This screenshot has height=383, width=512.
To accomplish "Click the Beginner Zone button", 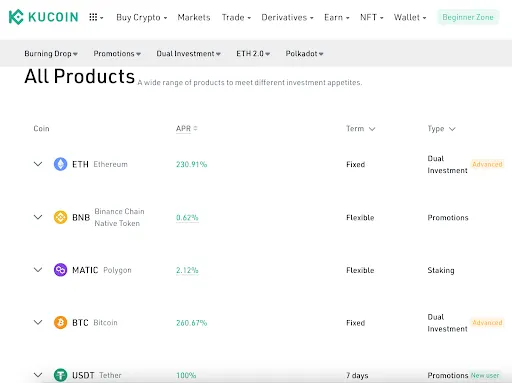I will [x=468, y=17].
